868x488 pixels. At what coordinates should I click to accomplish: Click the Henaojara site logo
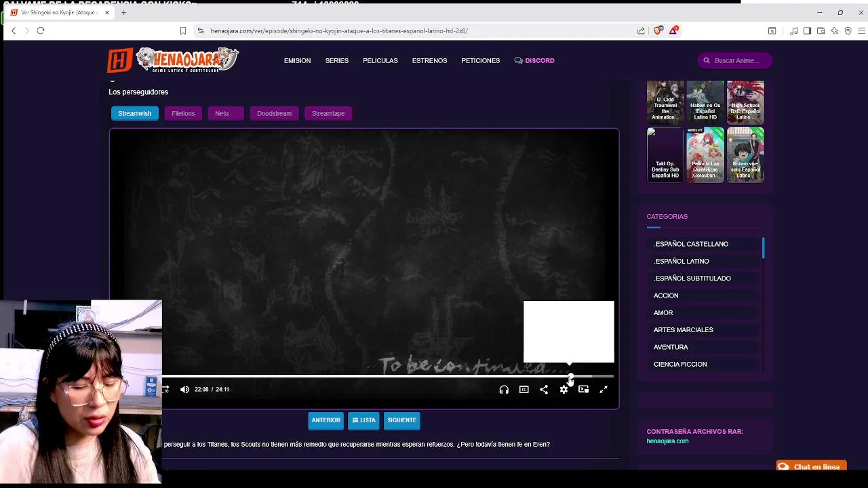173,60
